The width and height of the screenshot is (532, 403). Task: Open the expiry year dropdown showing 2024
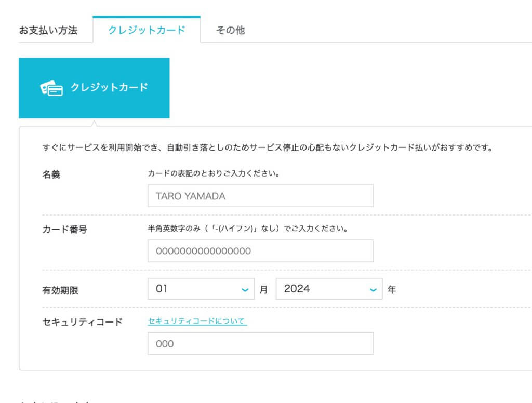coord(329,289)
